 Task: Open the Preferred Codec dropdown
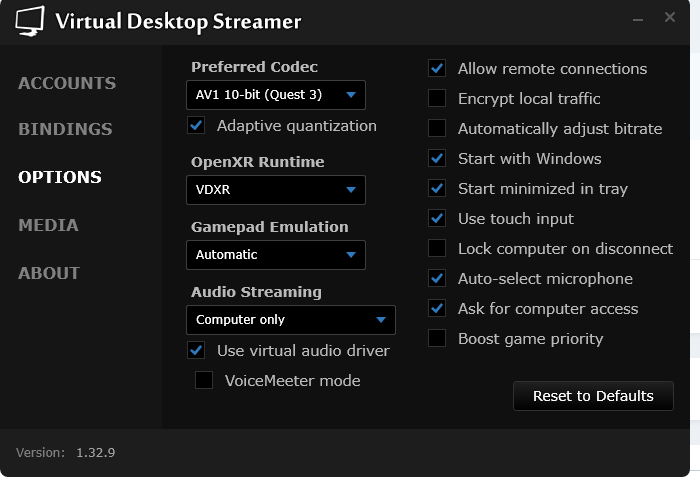point(276,95)
